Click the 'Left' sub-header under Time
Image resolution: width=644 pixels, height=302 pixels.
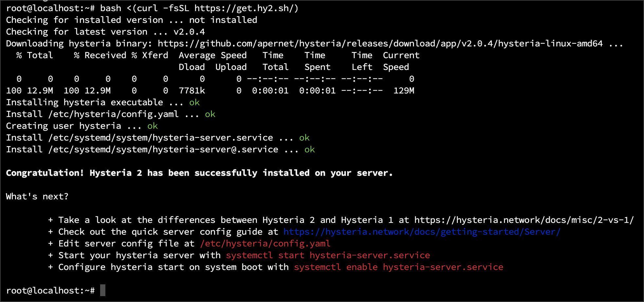[362, 67]
